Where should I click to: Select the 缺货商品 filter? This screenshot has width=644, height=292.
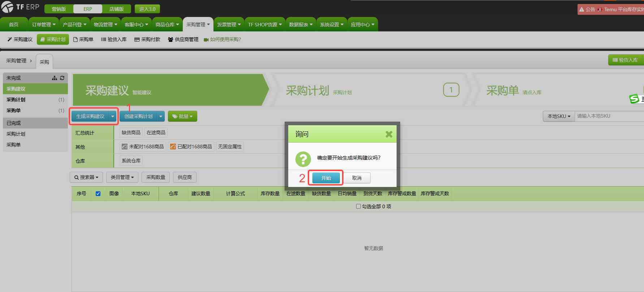(131, 132)
